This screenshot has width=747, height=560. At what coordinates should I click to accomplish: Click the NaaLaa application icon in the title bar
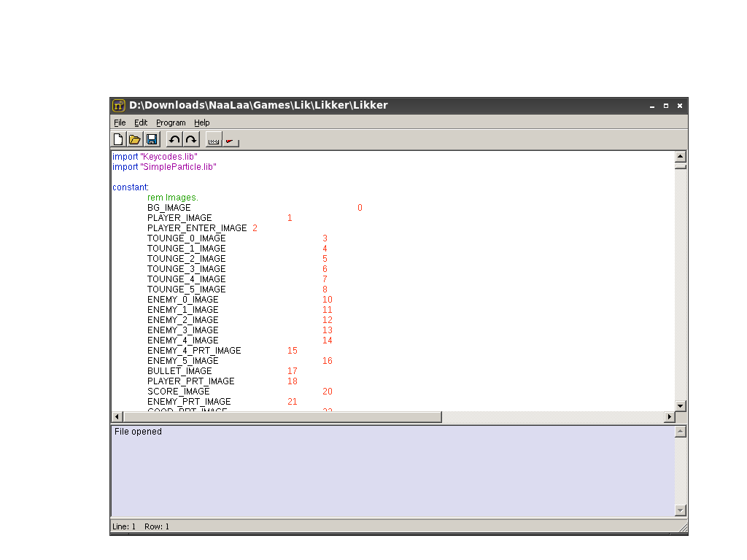tap(119, 105)
